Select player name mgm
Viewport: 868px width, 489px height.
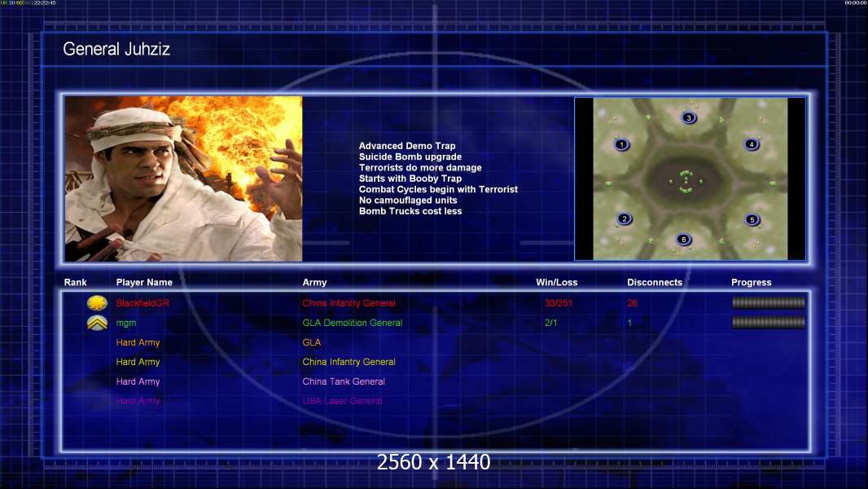[126, 323]
